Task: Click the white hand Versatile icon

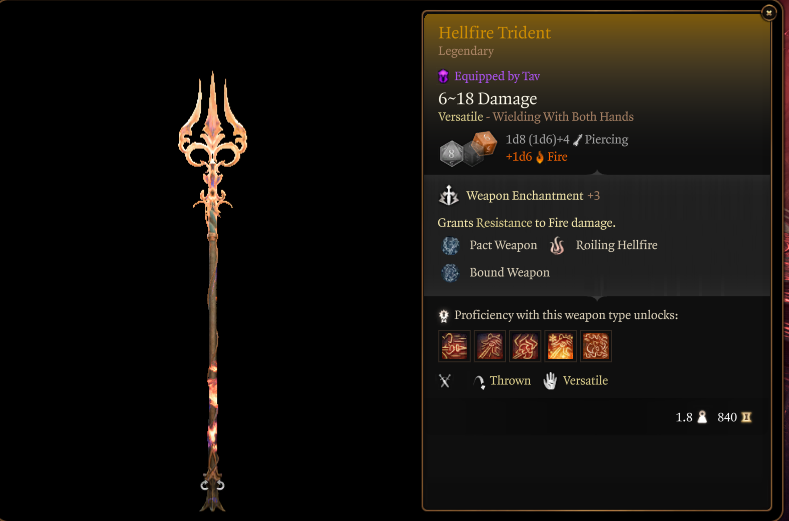Action: click(550, 381)
